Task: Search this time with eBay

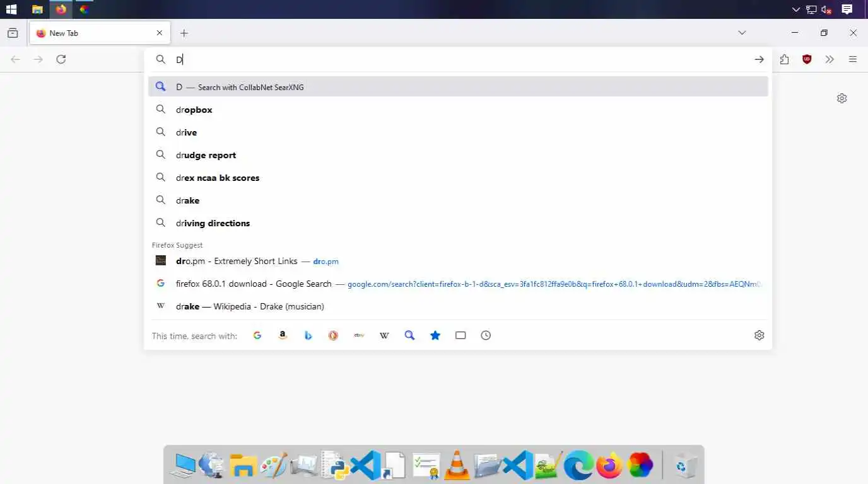Action: click(x=359, y=335)
